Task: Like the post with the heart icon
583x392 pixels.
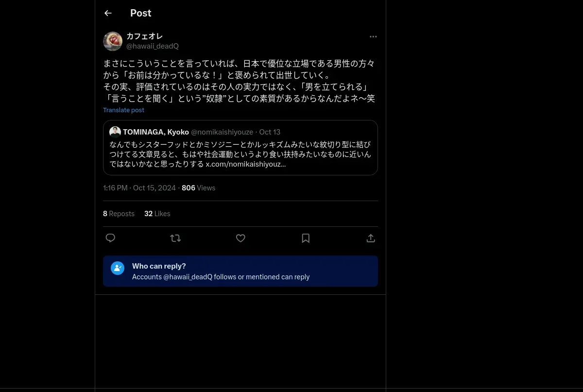Action: click(240, 238)
